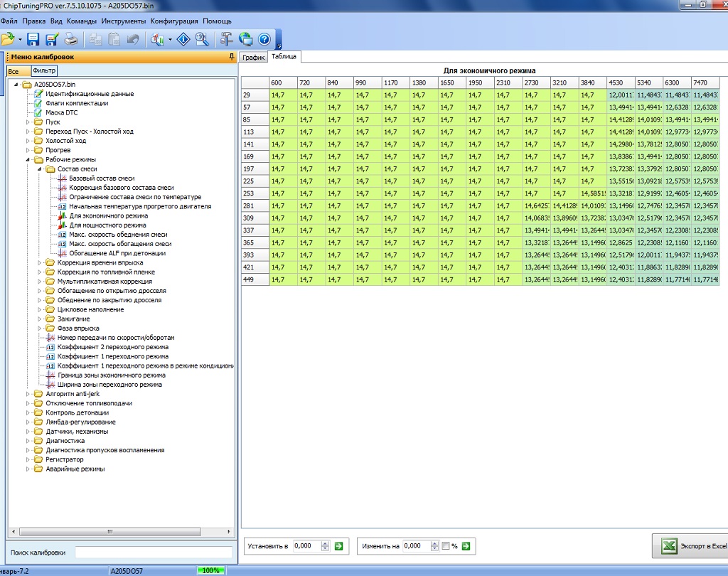
Task: Expand the Зажигание folder
Action: 40,319
